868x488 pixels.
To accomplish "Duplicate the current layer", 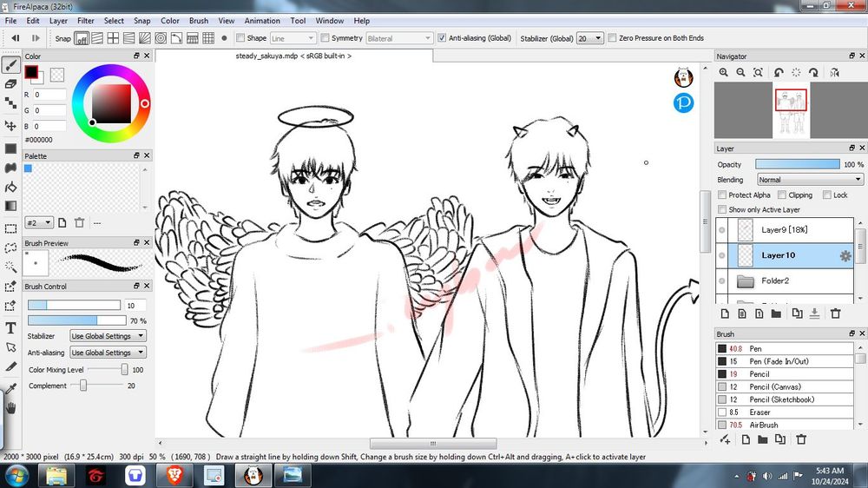I will click(797, 313).
